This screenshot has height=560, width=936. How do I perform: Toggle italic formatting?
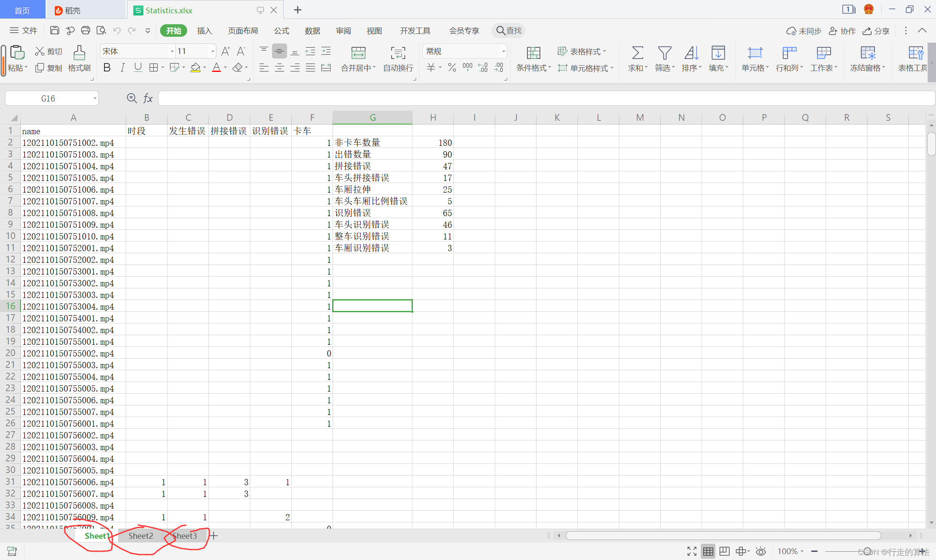pyautogui.click(x=122, y=68)
